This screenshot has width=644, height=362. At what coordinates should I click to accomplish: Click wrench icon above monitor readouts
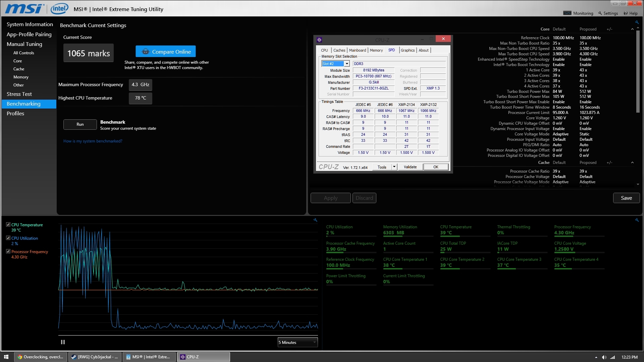click(637, 220)
